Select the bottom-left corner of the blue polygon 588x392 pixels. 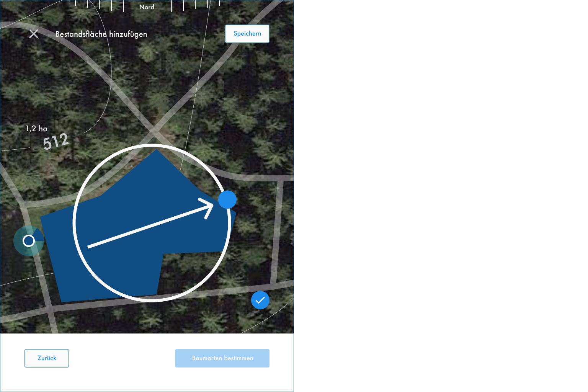(62, 302)
